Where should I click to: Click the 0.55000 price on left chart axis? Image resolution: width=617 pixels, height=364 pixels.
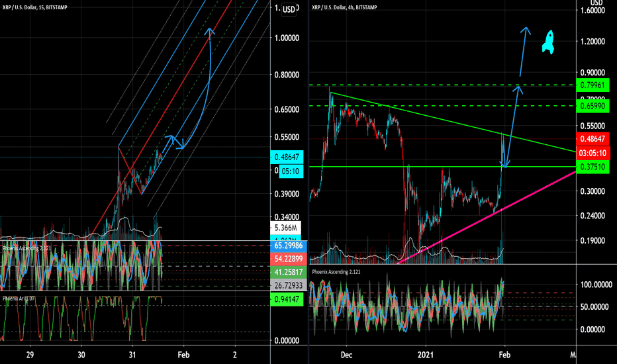287,138
